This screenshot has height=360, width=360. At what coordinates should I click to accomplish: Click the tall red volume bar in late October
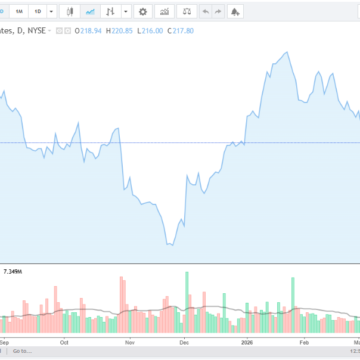tap(121, 304)
